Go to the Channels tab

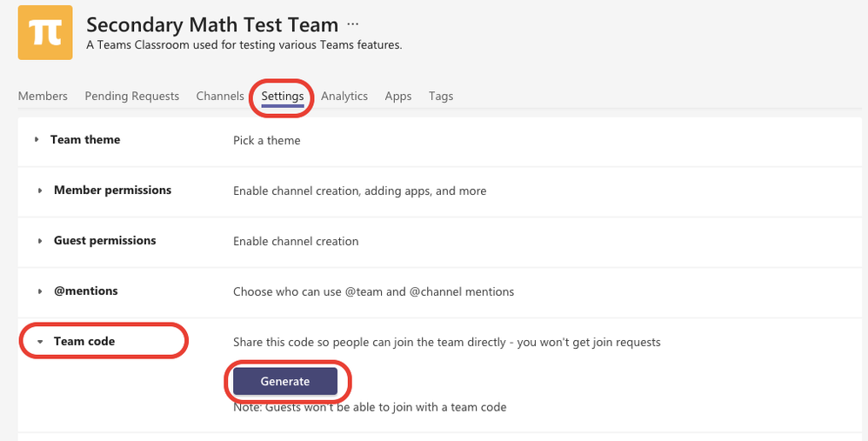click(x=220, y=97)
